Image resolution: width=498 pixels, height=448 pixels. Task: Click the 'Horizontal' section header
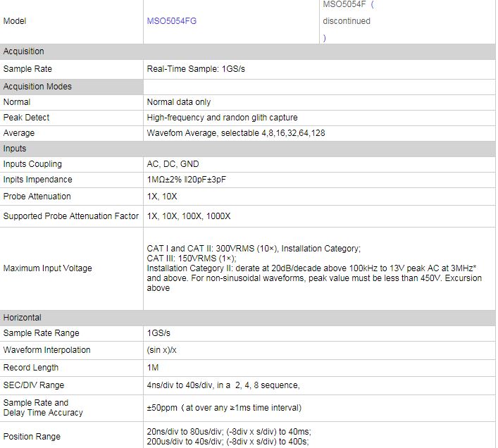point(248,318)
